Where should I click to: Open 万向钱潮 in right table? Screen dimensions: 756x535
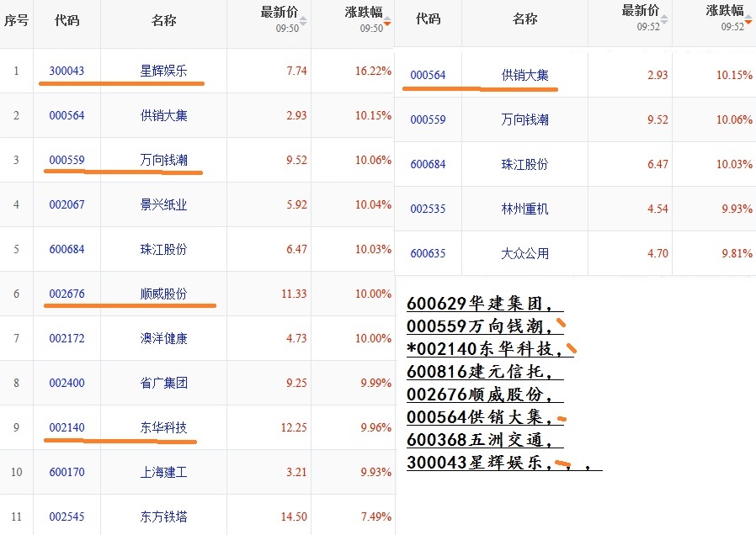pos(524,120)
